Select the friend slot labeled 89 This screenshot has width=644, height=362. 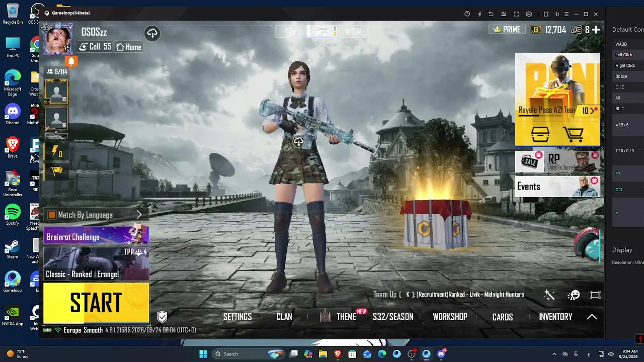coord(56,92)
